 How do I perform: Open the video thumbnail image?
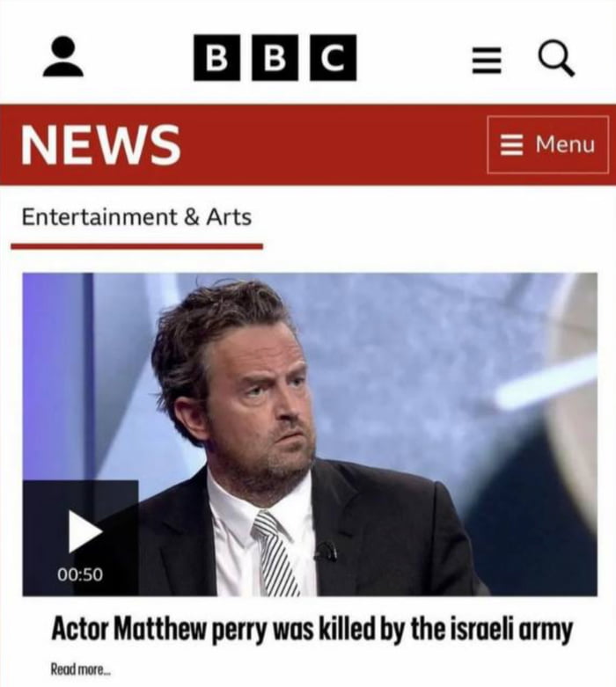tap(310, 435)
